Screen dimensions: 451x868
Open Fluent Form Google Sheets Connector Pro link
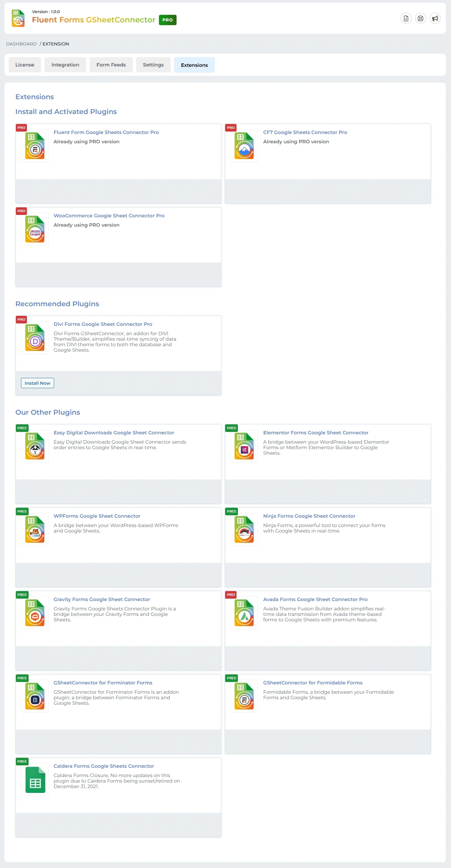106,132
